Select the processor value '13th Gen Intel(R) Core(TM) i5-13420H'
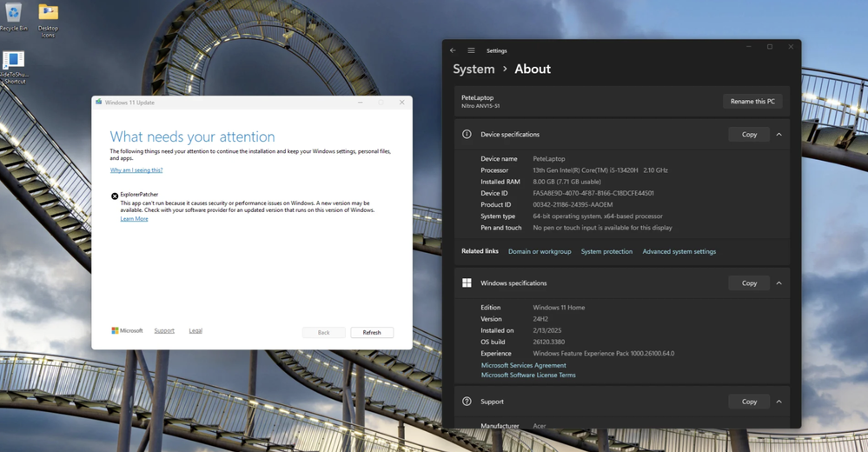Viewport: 868px width, 452px height. coord(586,170)
